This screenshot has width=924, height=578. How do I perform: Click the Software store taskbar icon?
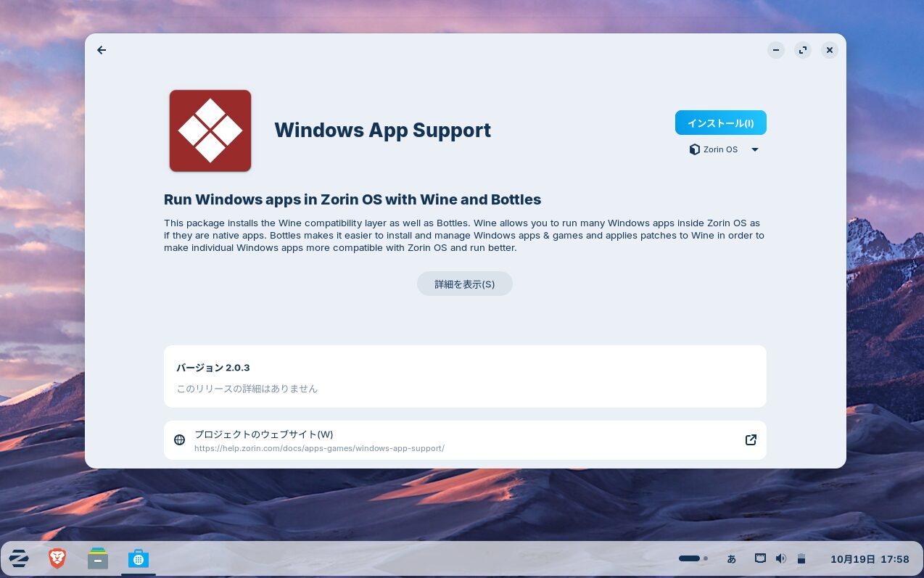pyautogui.click(x=139, y=558)
